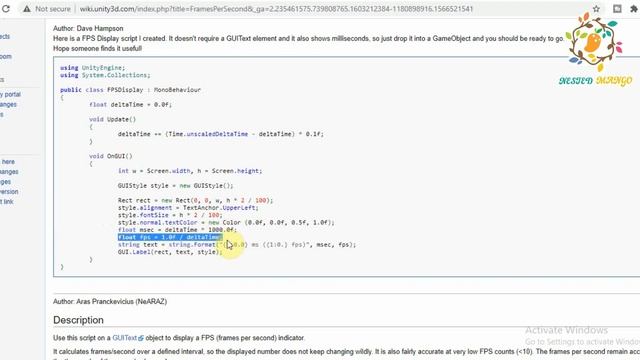Click 'style.alignment = TextAnchor.UpperLeft;' line

point(188,207)
